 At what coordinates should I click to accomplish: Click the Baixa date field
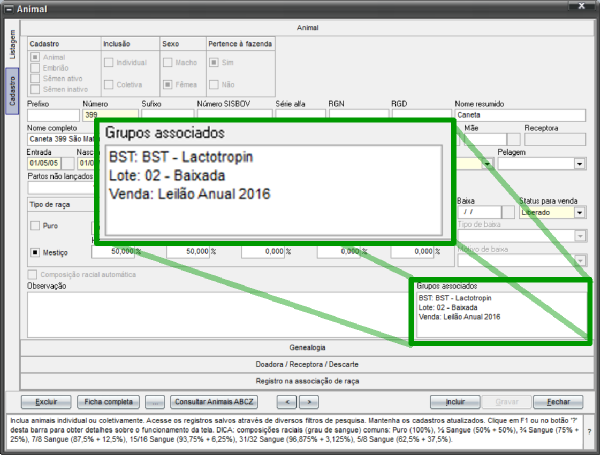coord(479,212)
